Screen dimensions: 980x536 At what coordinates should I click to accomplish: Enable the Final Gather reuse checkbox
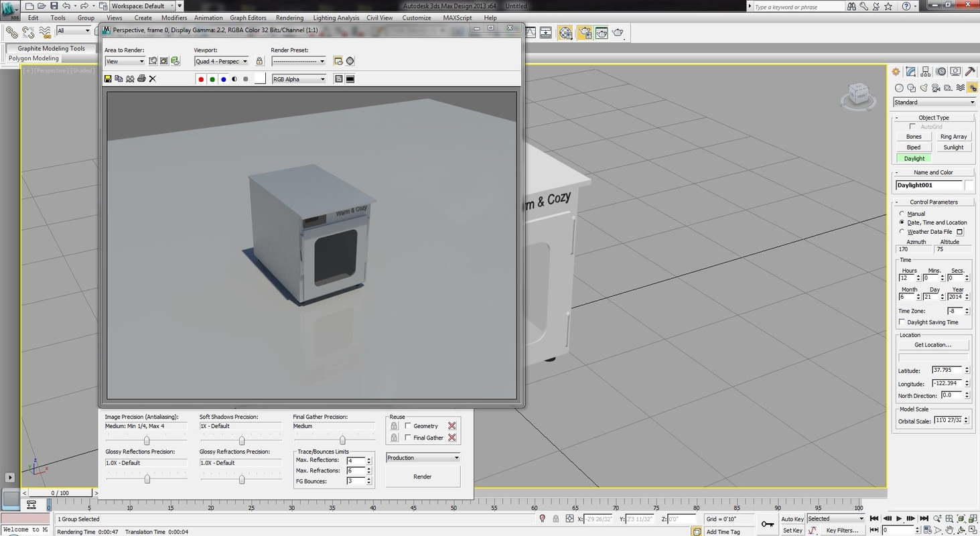coord(408,438)
